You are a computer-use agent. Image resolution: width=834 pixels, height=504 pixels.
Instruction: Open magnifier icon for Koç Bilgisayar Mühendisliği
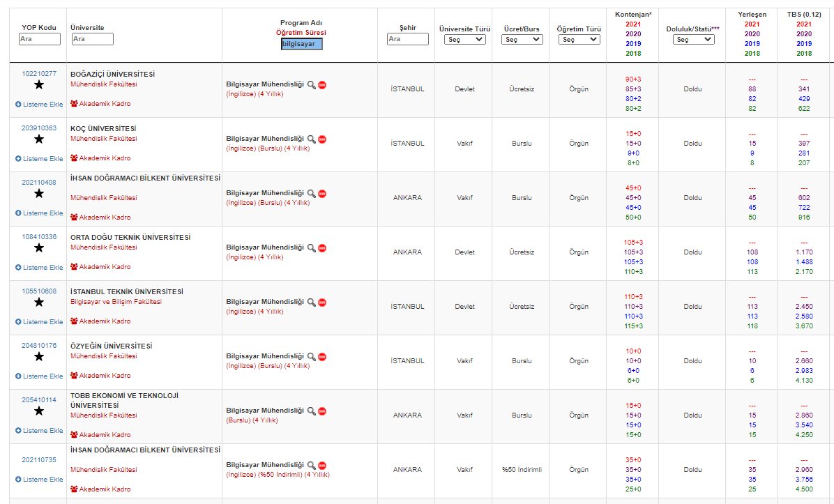click(x=311, y=139)
